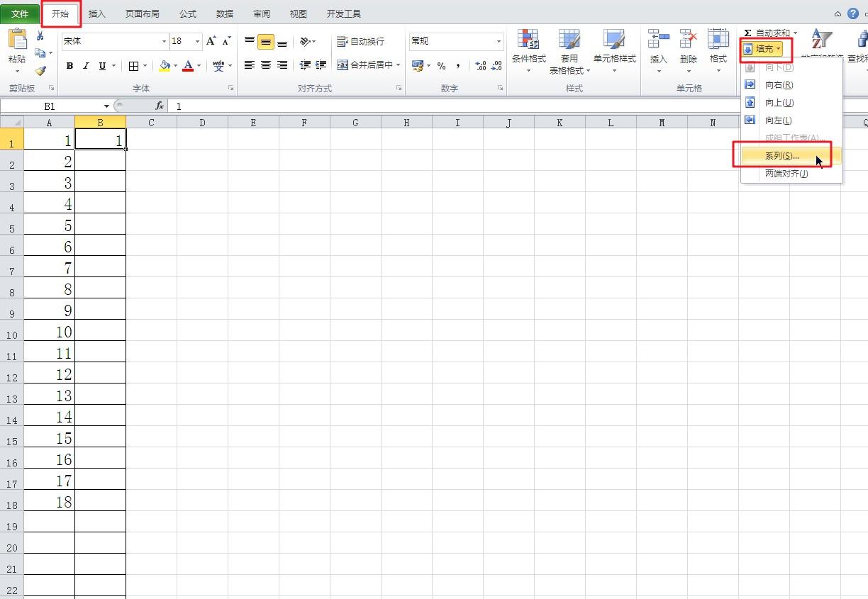This screenshot has height=599, width=868.
Task: Apply Comma style number format
Action: pos(458,66)
